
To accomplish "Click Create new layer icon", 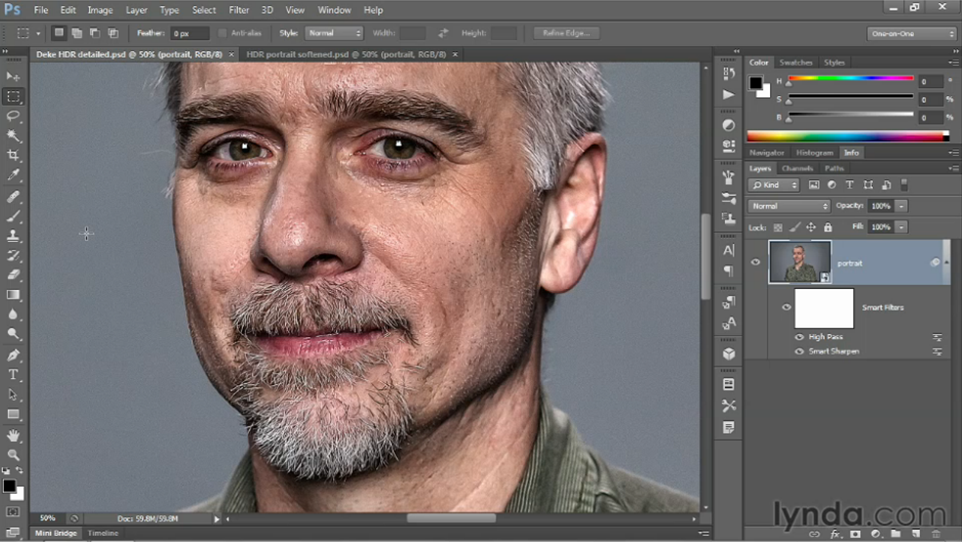I will pyautogui.click(x=916, y=534).
